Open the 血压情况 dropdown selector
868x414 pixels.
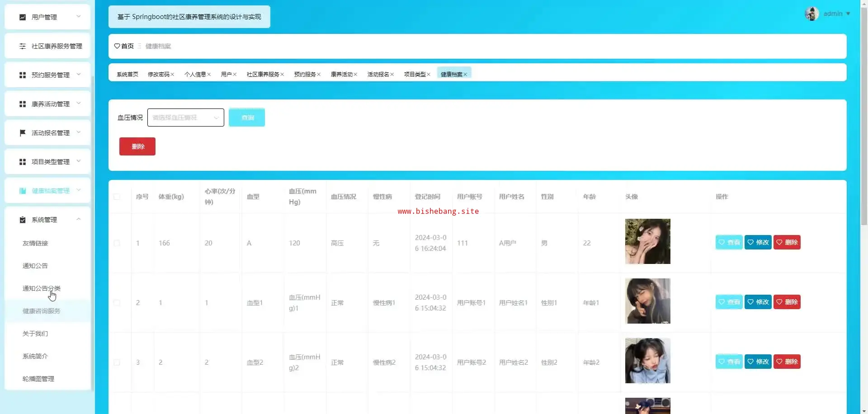[185, 118]
